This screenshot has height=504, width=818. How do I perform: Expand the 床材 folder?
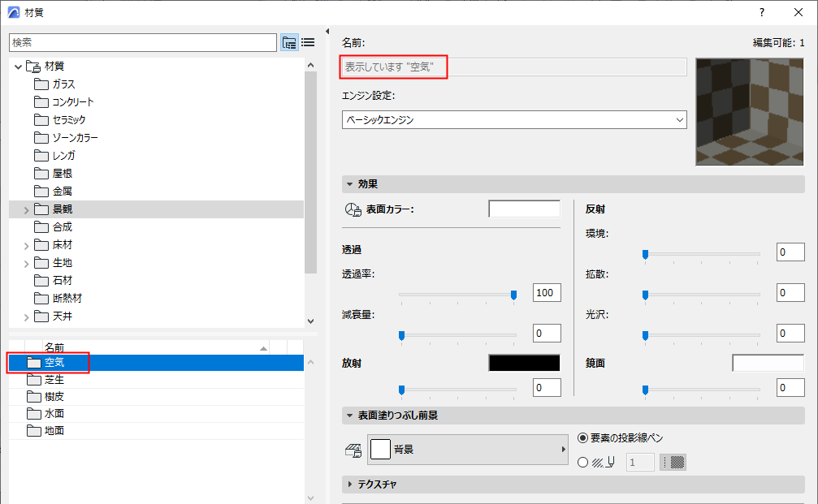[26, 245]
